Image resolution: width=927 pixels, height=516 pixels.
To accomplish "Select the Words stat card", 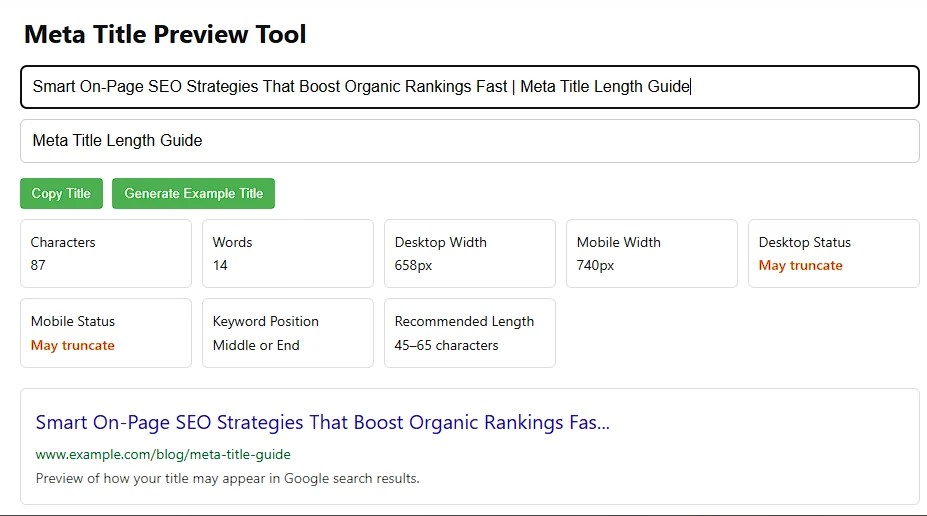I will point(288,254).
